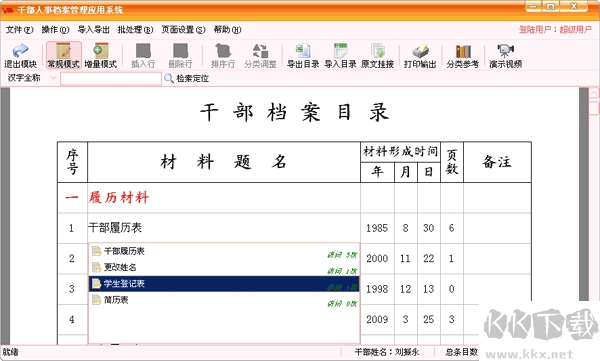Click the 页数 column header
The width and height of the screenshot is (600, 361).
[x=452, y=162]
